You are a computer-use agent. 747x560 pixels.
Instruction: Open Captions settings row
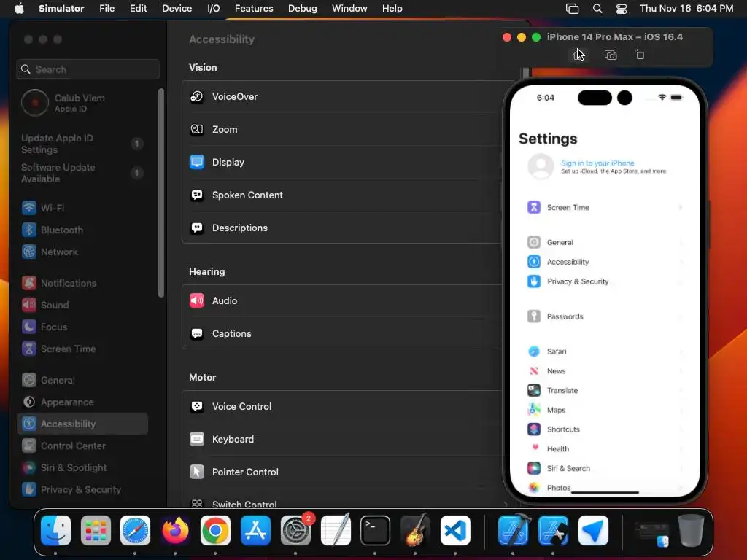pyautogui.click(x=341, y=334)
